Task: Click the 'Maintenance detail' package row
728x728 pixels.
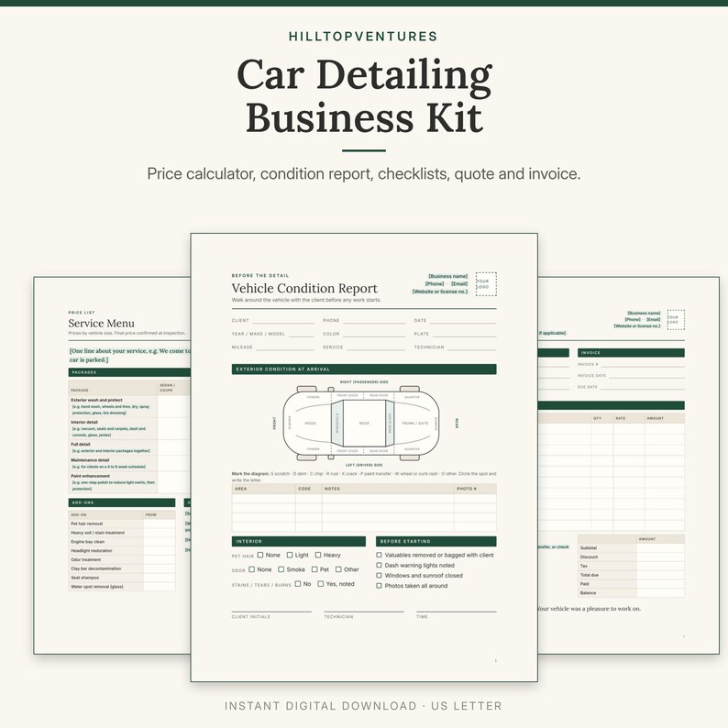Action: (x=129, y=463)
